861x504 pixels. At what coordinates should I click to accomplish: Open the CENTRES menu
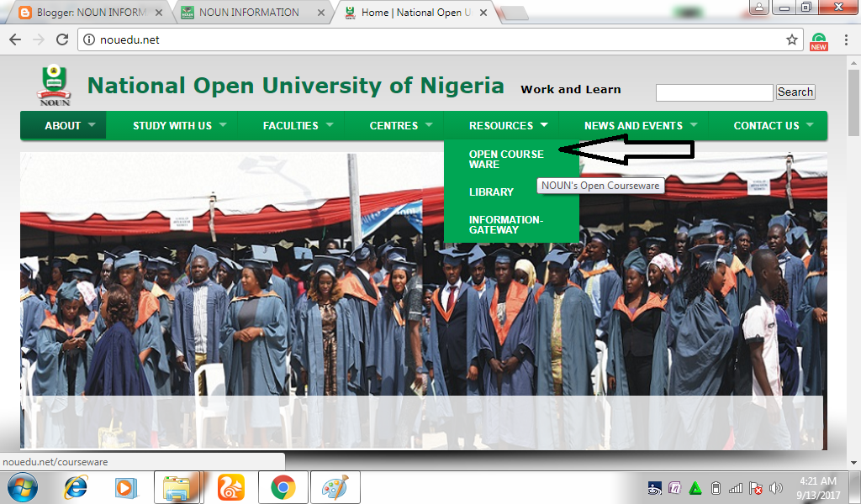(394, 126)
